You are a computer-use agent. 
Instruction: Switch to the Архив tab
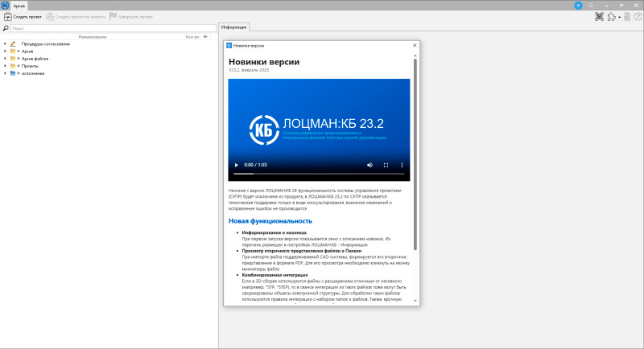19,6
